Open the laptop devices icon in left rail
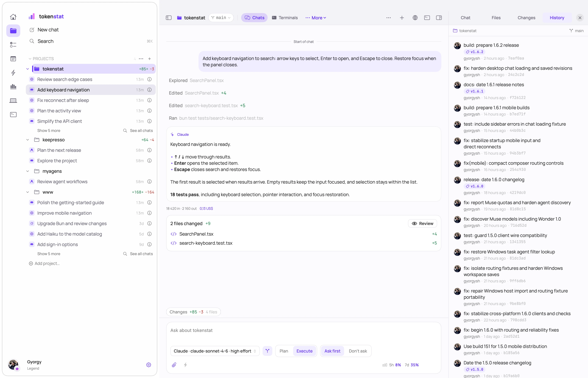The image size is (588, 378). [13, 101]
